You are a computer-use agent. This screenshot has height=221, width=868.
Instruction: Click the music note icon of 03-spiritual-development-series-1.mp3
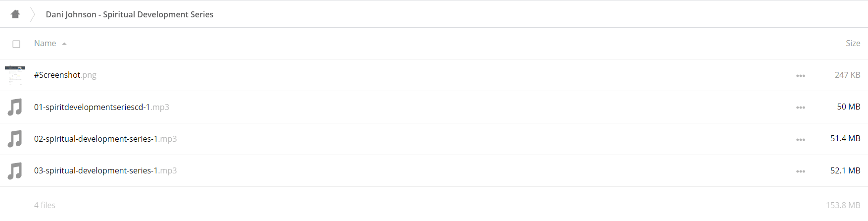[15, 170]
